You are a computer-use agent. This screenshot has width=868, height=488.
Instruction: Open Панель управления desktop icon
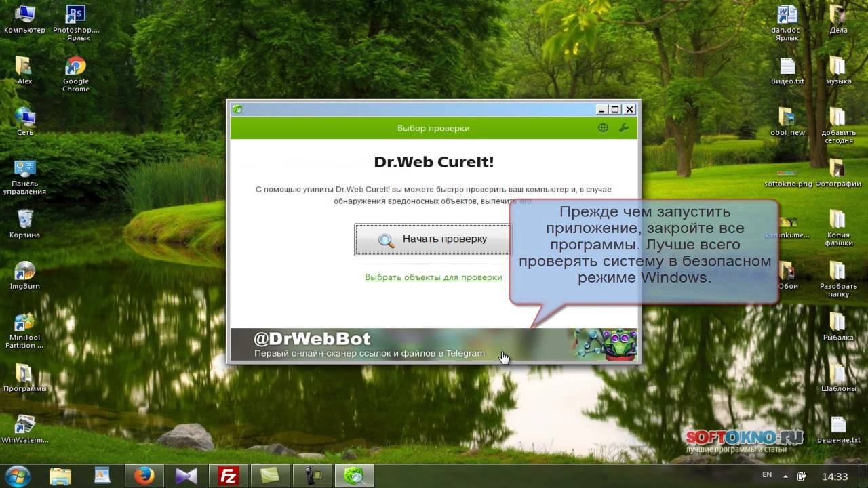tap(24, 177)
